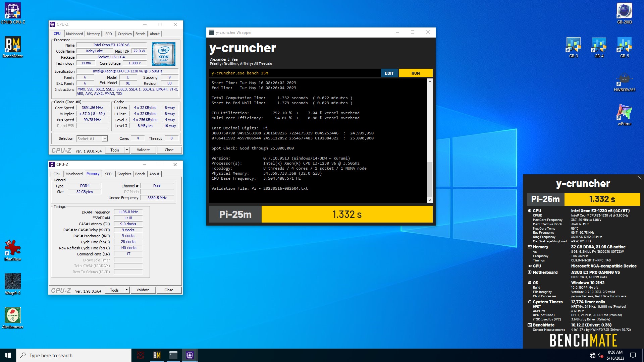Click the Type here to search box
Screen dimensions: 644x362
pos(74,355)
